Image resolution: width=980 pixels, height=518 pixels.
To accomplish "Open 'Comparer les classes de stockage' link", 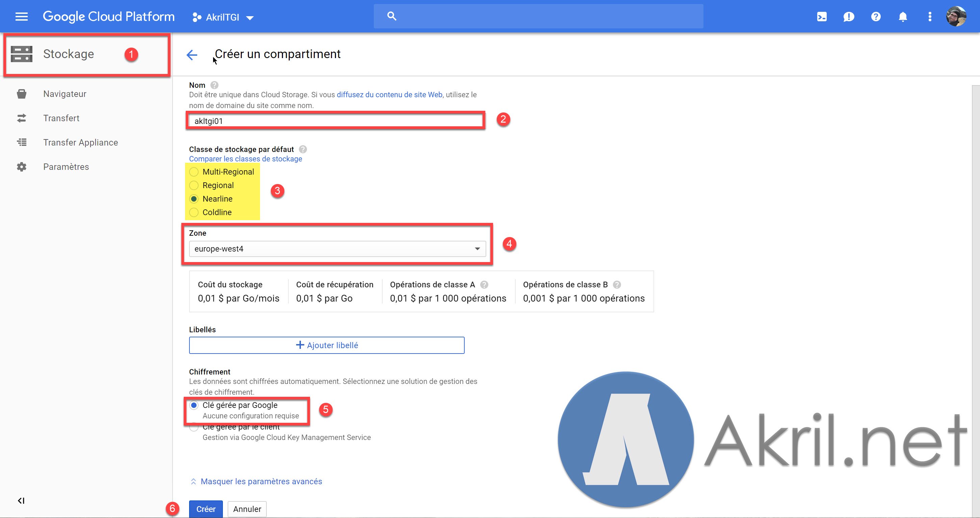I will point(246,159).
